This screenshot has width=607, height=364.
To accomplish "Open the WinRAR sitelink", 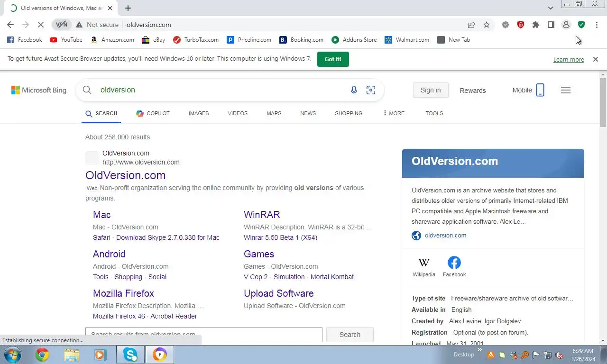I will pos(262,215).
